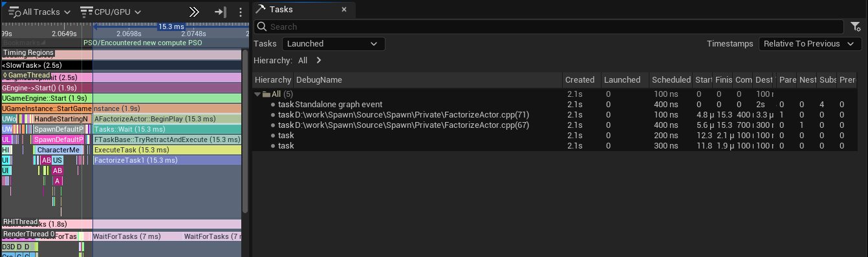Collapse the All (5) tree group
Image resolution: width=868 pixels, height=257 pixels.
click(258, 94)
